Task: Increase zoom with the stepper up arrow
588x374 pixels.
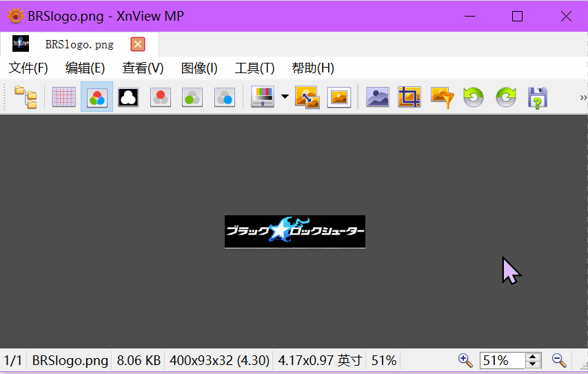Action: tap(532, 357)
